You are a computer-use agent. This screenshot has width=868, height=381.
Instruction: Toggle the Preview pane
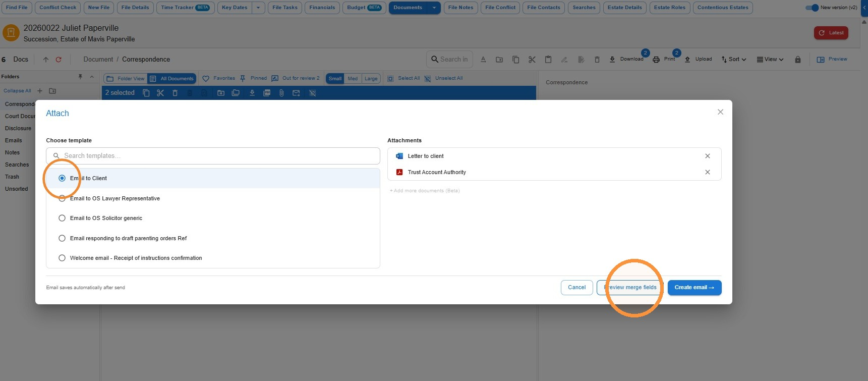(x=832, y=60)
